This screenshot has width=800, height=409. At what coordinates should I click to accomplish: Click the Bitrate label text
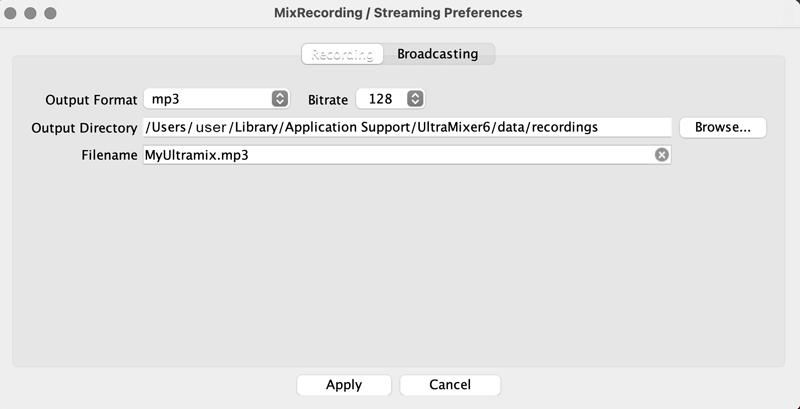(328, 100)
